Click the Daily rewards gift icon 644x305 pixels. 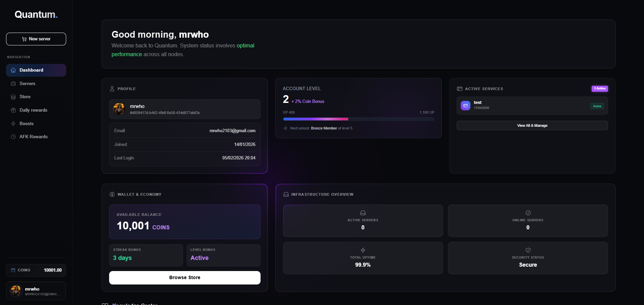pos(13,110)
